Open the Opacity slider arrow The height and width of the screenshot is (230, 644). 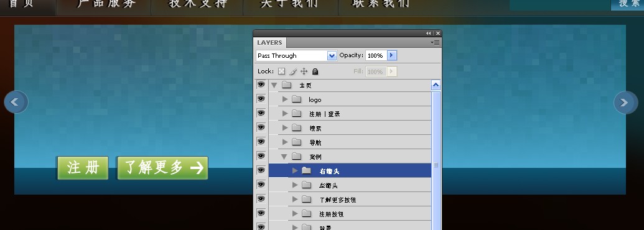[x=392, y=55]
